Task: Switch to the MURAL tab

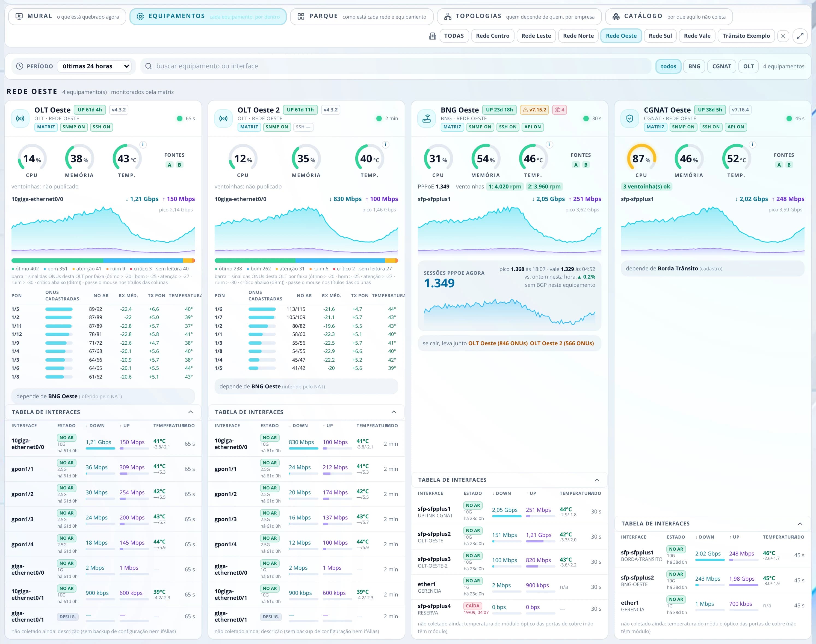Action: coord(67,17)
